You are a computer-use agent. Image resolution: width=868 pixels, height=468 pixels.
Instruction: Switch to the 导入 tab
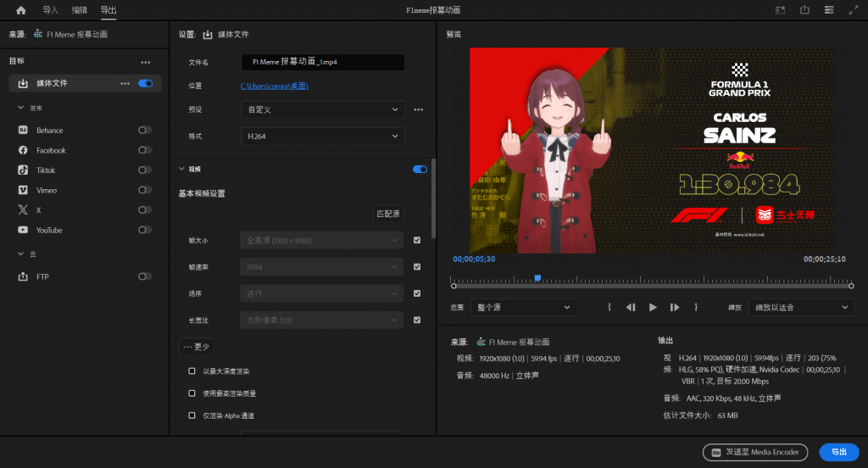(50, 10)
